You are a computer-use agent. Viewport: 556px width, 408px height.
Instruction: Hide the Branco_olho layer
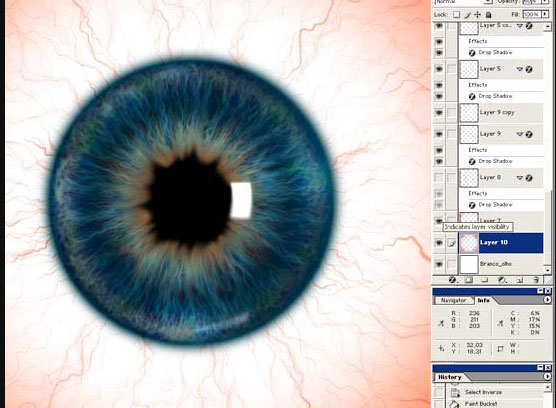439,264
